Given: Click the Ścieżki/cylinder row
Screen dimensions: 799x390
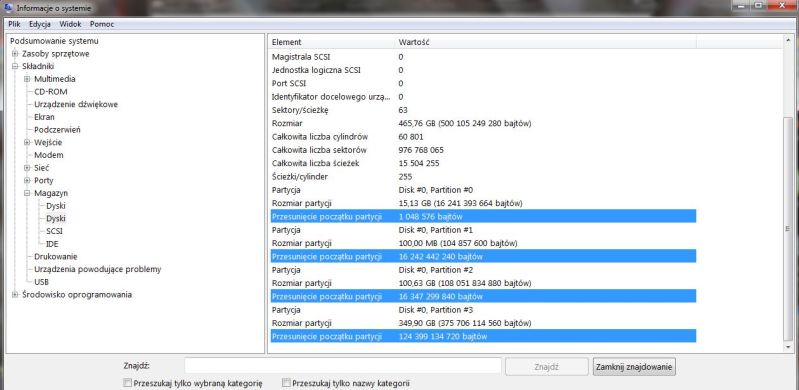Looking at the screenshot, I should click(x=483, y=177).
